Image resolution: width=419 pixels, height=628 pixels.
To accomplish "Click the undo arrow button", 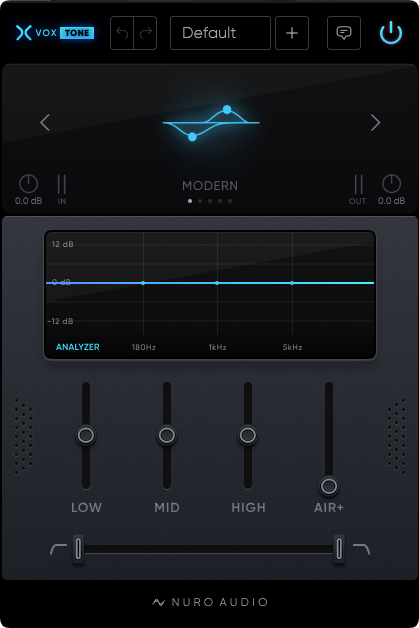I will tap(122, 33).
